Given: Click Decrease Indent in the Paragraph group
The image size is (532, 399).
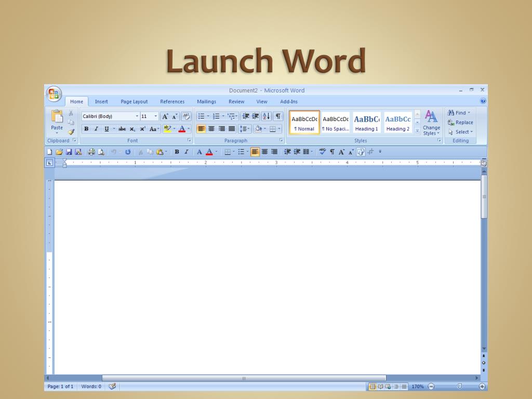Looking at the screenshot, I should tap(246, 116).
